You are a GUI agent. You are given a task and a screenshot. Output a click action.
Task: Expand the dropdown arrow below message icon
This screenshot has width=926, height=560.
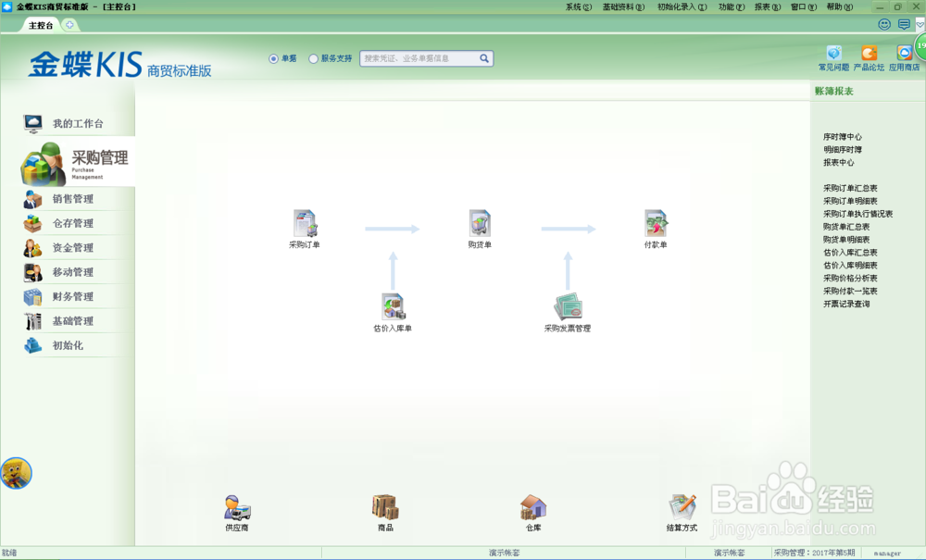920,24
